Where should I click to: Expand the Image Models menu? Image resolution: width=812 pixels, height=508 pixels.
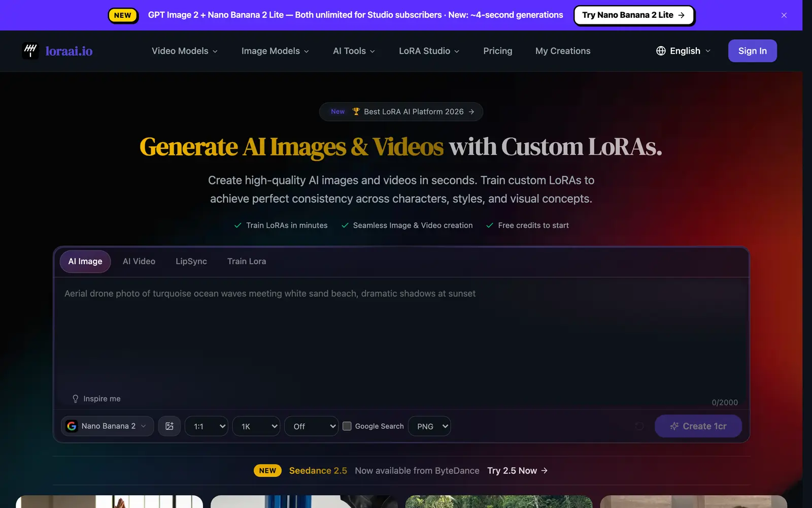tap(275, 51)
